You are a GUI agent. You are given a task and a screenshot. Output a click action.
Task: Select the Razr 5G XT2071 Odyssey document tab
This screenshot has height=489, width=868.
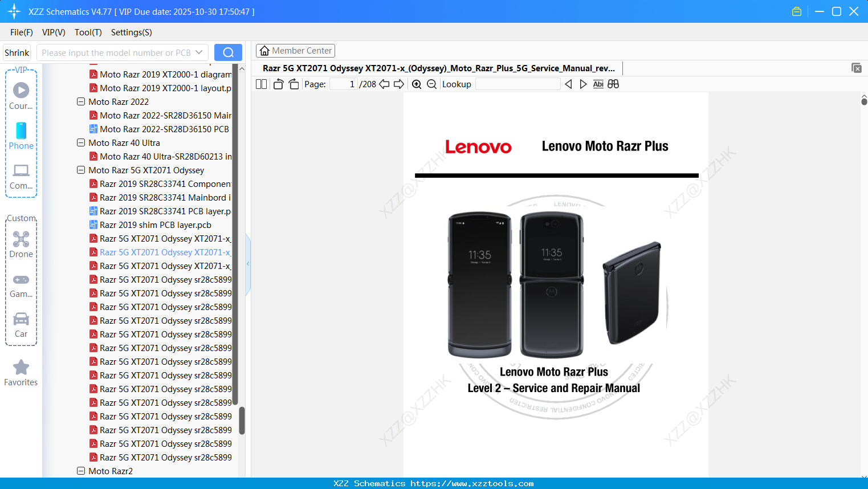(x=439, y=68)
